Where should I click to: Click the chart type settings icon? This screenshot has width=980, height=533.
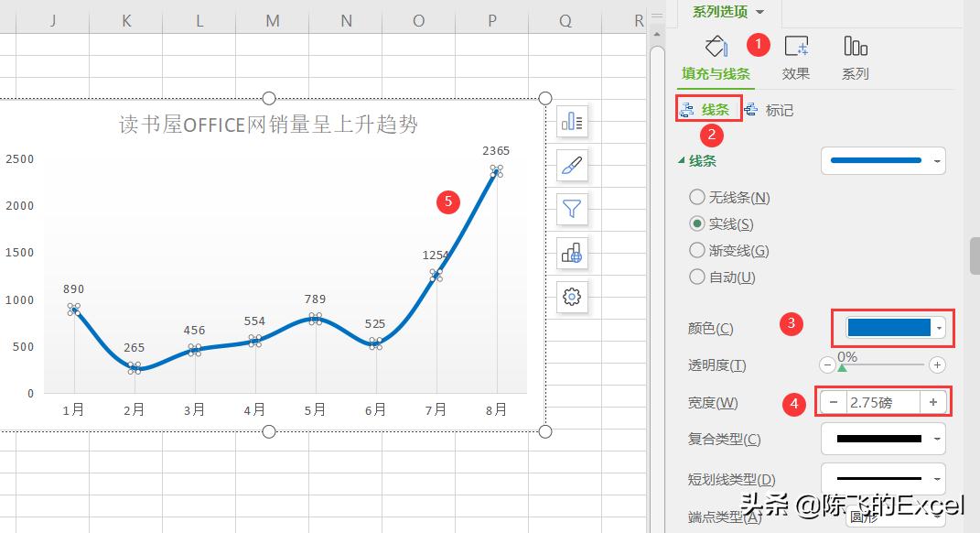[x=571, y=254]
